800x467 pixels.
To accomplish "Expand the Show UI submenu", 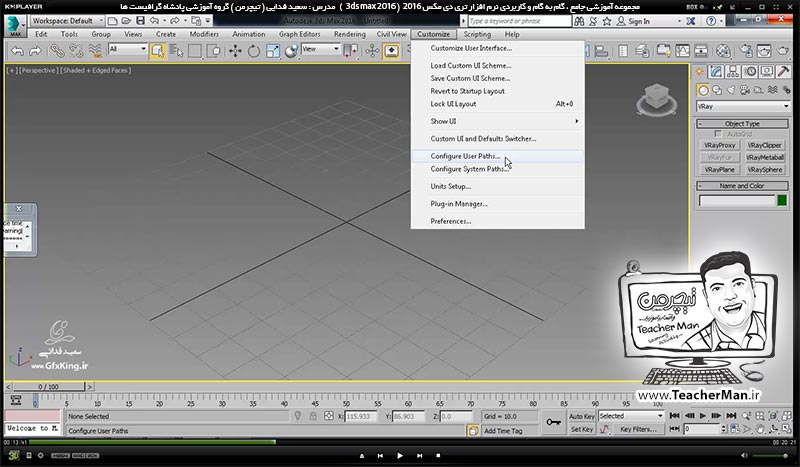I will click(497, 121).
